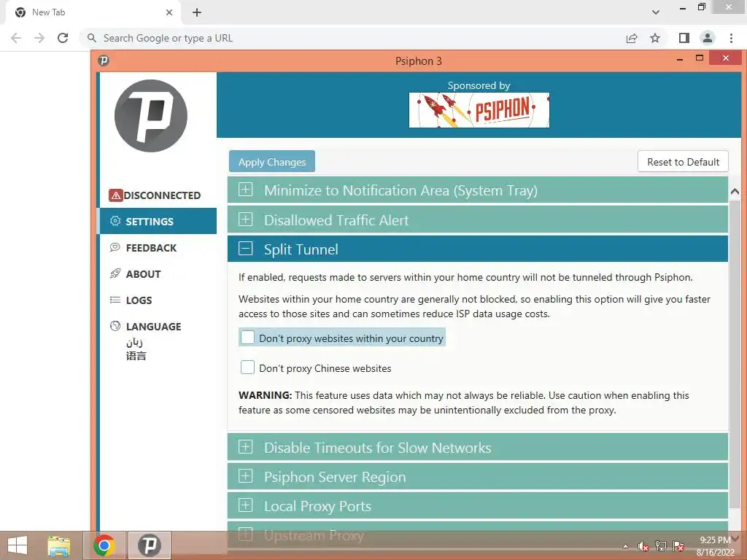This screenshot has height=560, width=747.
Task: Click Reset to Default button
Action: (683, 162)
